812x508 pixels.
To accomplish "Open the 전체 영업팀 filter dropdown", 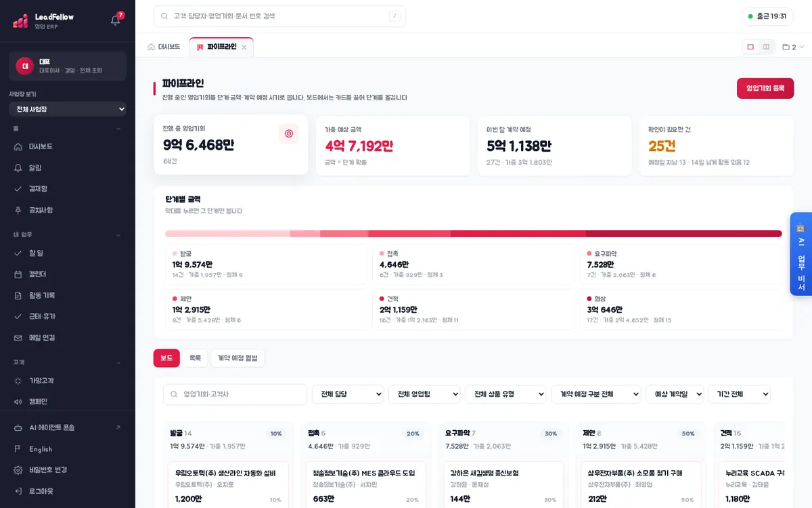I will pyautogui.click(x=424, y=394).
